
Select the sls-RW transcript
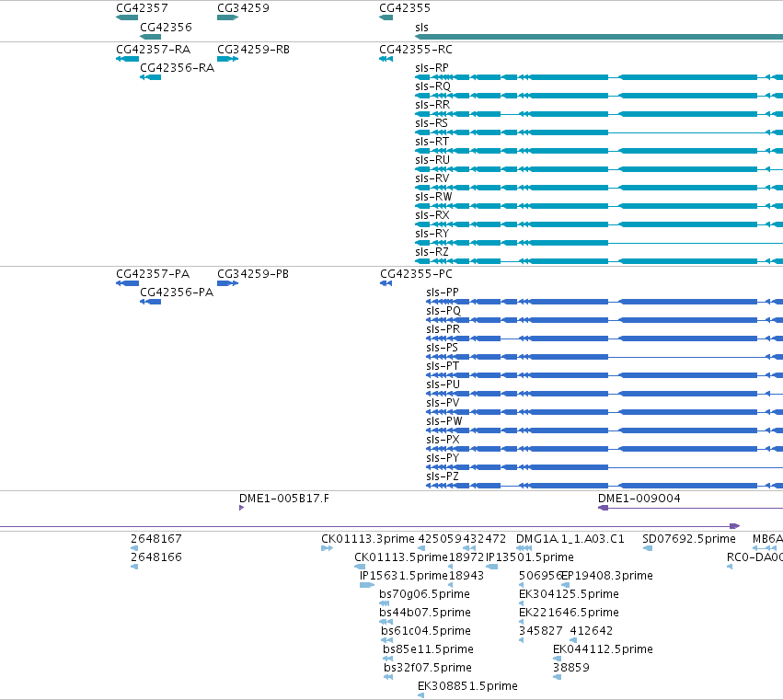click(599, 206)
